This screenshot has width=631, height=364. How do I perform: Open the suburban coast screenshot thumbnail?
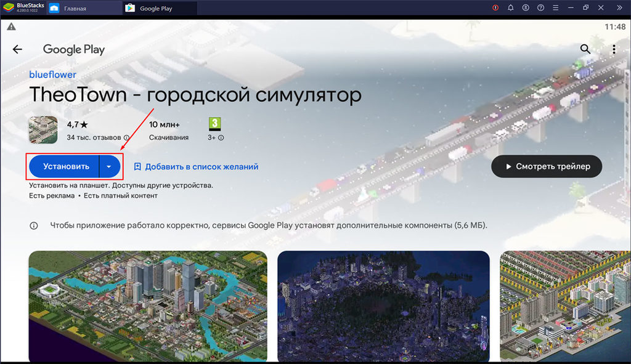coord(565,306)
